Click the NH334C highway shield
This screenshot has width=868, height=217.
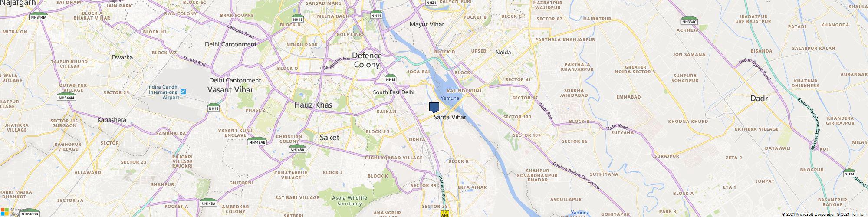pos(689,20)
